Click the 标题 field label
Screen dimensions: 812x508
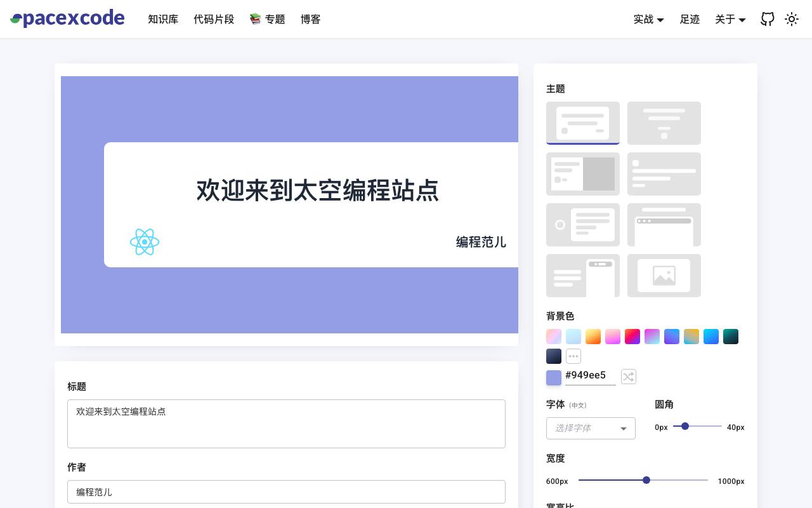77,387
